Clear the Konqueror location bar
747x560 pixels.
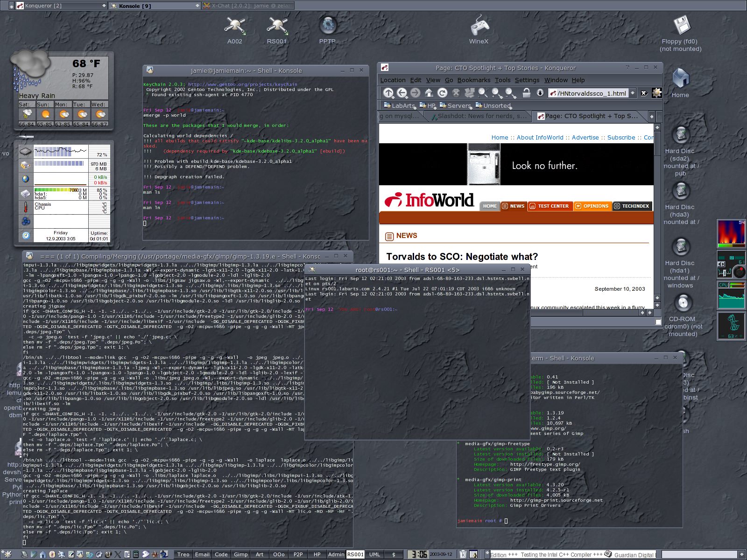[644, 93]
